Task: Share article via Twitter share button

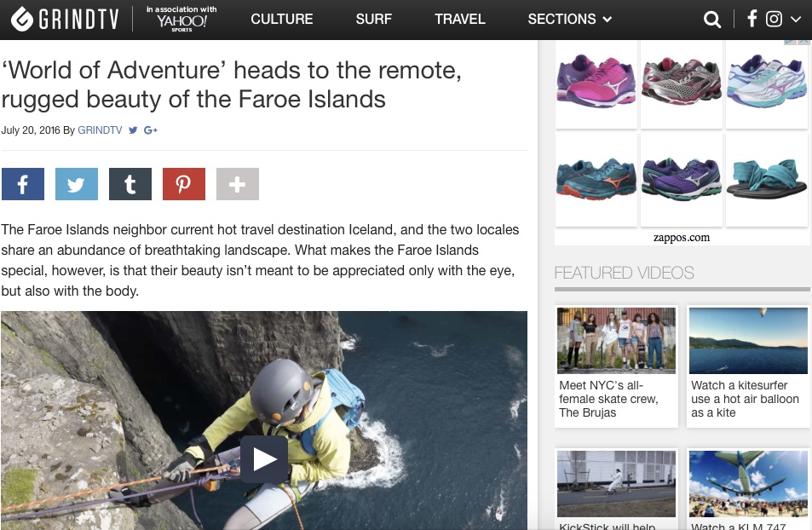Action: pyautogui.click(x=77, y=184)
